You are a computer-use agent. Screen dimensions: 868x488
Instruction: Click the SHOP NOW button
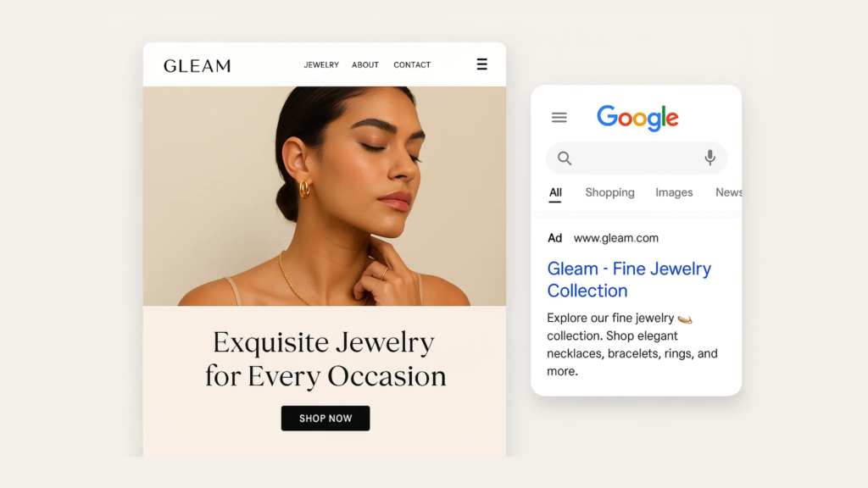click(x=325, y=419)
